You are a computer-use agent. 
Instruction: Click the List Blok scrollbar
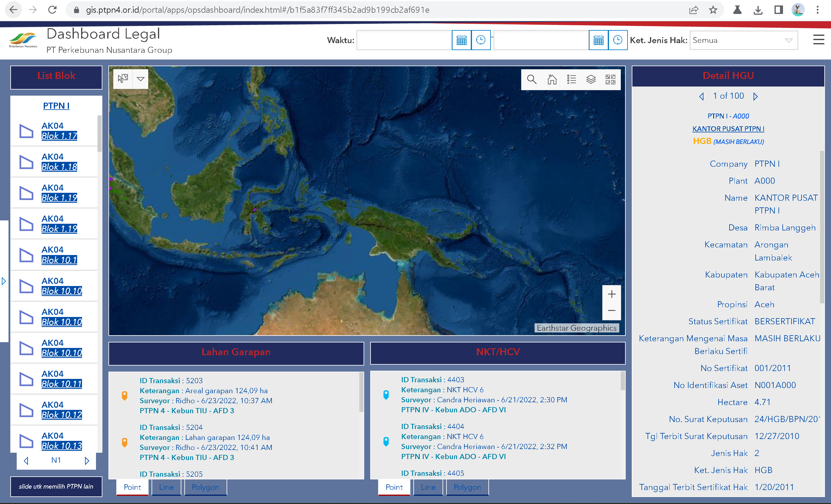[x=100, y=134]
